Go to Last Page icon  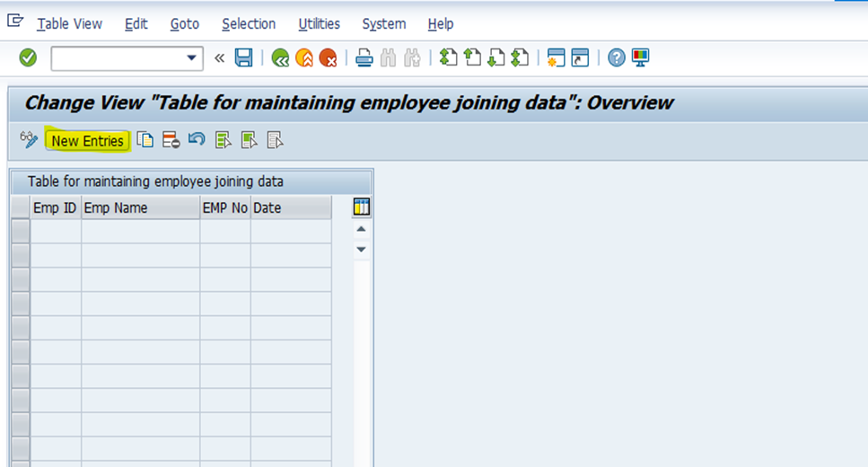click(x=520, y=57)
